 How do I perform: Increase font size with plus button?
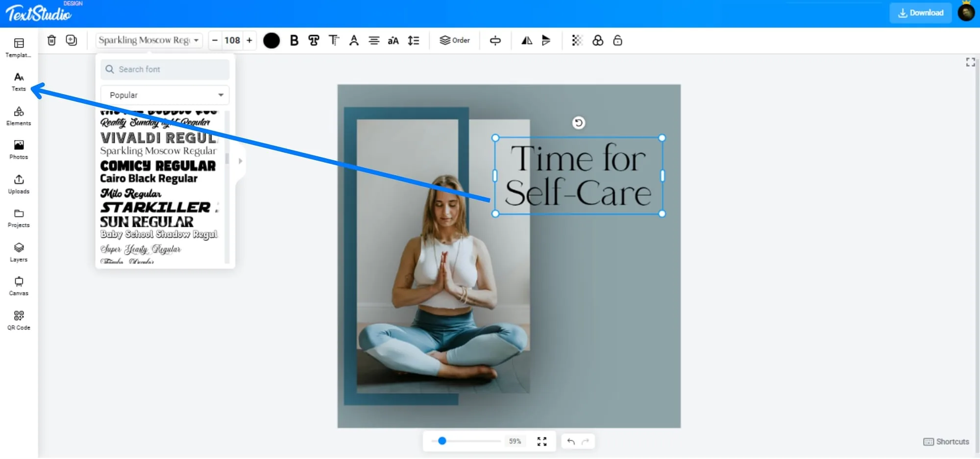tap(249, 40)
